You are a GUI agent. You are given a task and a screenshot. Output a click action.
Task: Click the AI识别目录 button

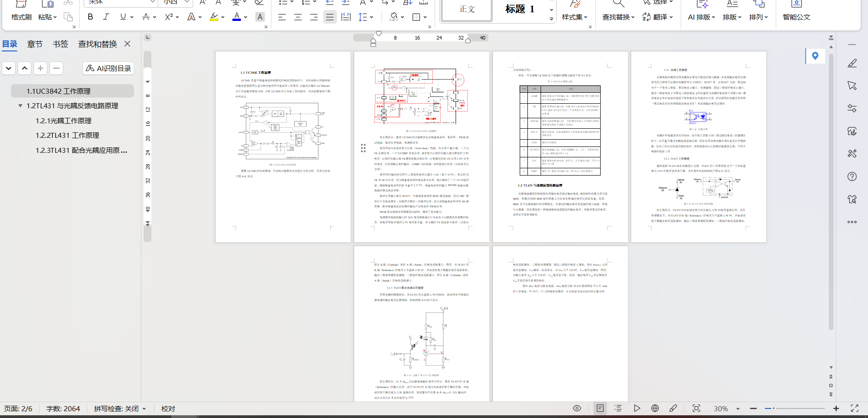pos(108,68)
